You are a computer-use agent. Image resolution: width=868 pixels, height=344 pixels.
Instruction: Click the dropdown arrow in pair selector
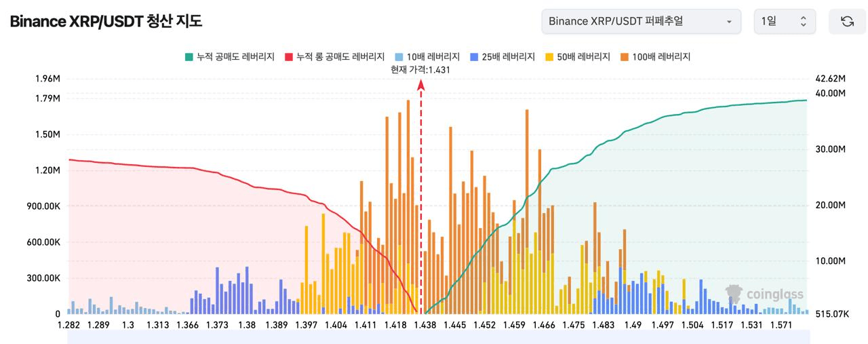pos(729,22)
